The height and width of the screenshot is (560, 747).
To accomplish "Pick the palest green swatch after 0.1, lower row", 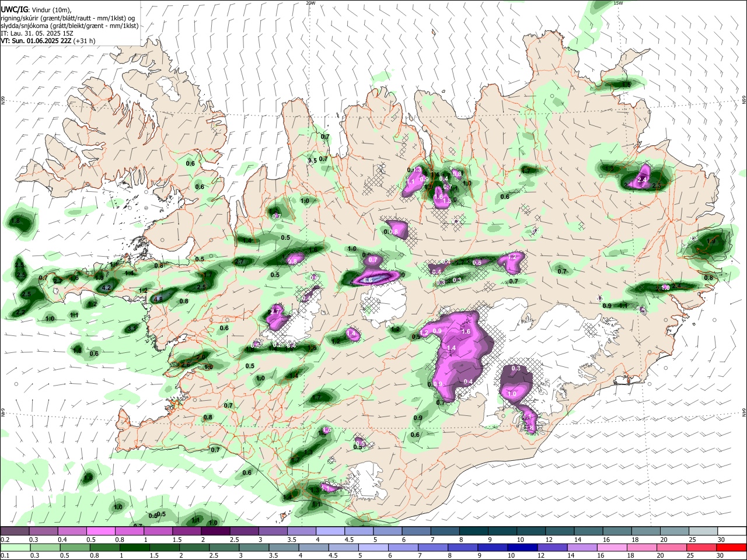I will [x=15, y=547].
